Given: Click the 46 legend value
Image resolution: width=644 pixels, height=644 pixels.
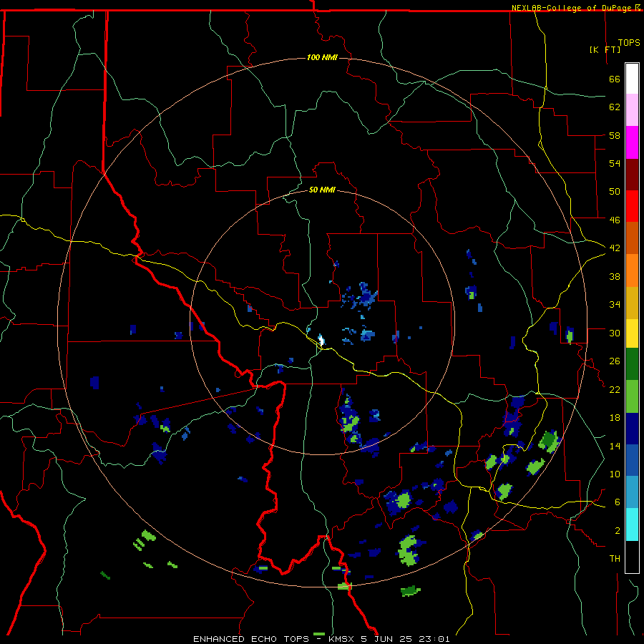Looking at the screenshot, I should pos(615,220).
